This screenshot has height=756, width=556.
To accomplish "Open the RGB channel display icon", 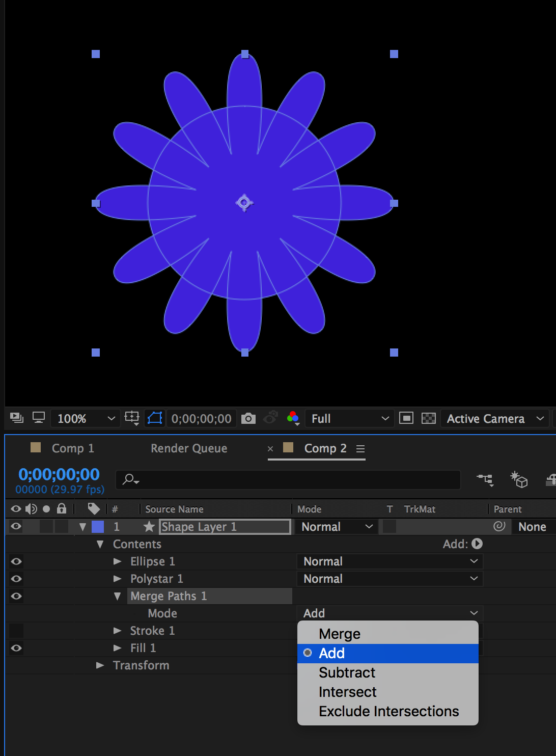I will [x=293, y=418].
